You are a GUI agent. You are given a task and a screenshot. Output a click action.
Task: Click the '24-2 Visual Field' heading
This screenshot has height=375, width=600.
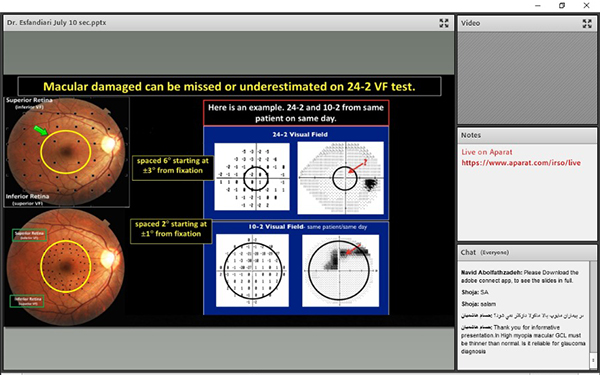click(300, 134)
